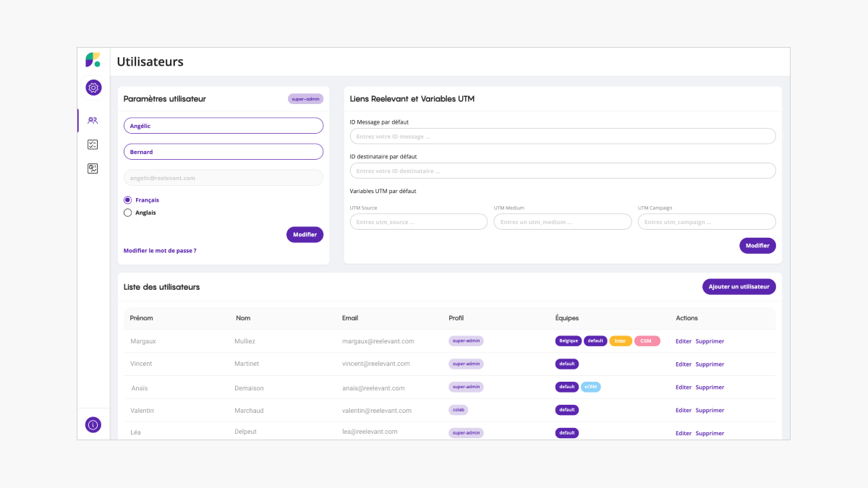The image size is (868, 488).
Task: Select the Anglais language radio button
Action: tap(128, 213)
